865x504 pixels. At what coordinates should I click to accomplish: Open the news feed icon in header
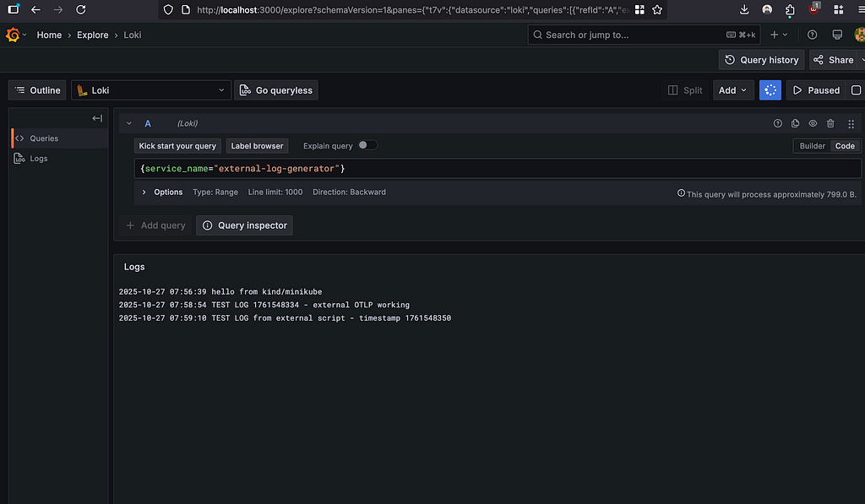[837, 35]
